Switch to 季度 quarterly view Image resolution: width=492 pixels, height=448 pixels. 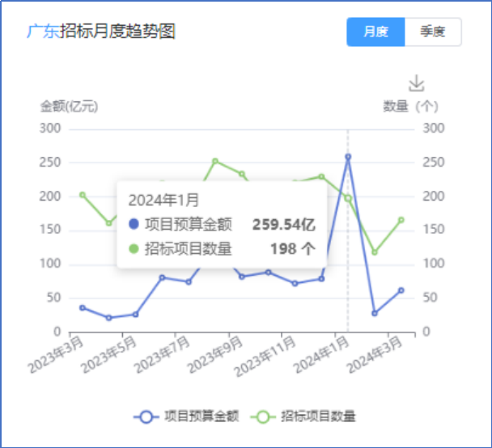[433, 32]
